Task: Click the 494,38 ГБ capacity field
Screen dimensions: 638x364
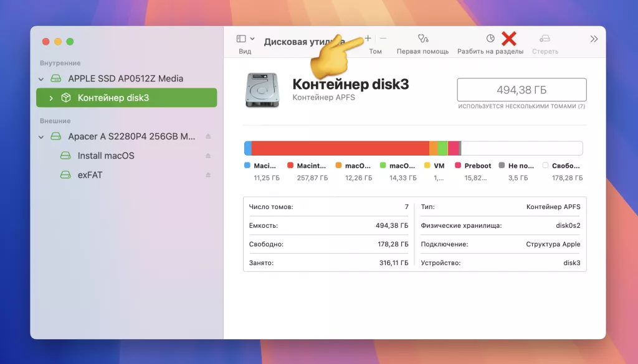Action: coord(522,89)
